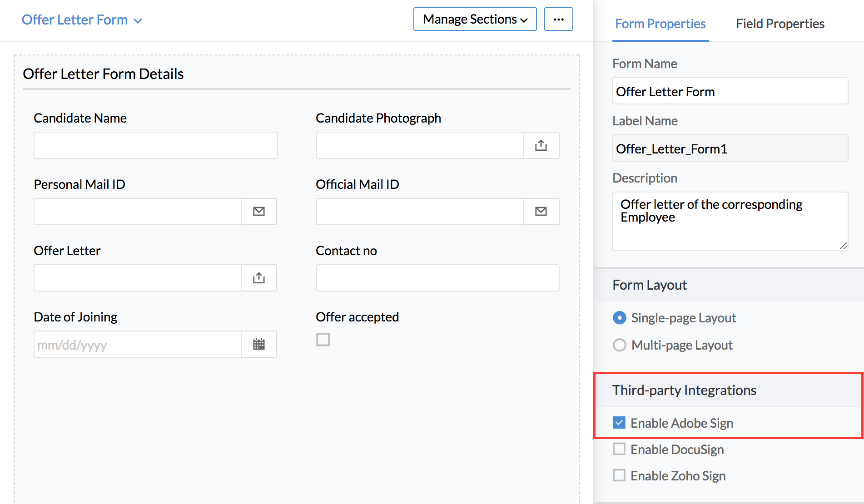The height and width of the screenshot is (504, 864).
Task: Disable the Enable Adobe Sign checkbox
Action: point(619,423)
